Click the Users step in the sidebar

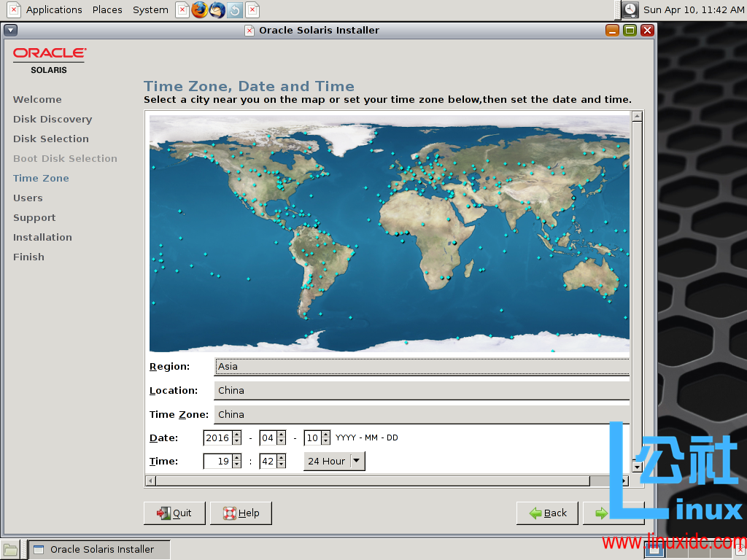click(x=28, y=198)
